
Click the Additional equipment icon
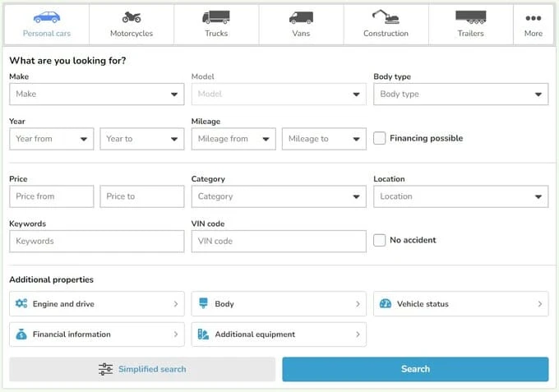[203, 334]
